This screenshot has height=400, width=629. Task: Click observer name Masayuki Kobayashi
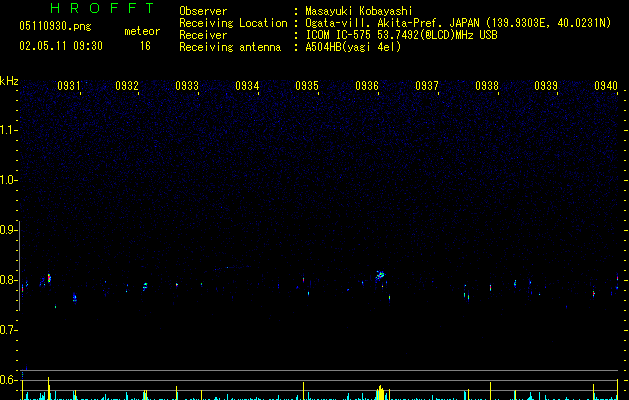(359, 11)
